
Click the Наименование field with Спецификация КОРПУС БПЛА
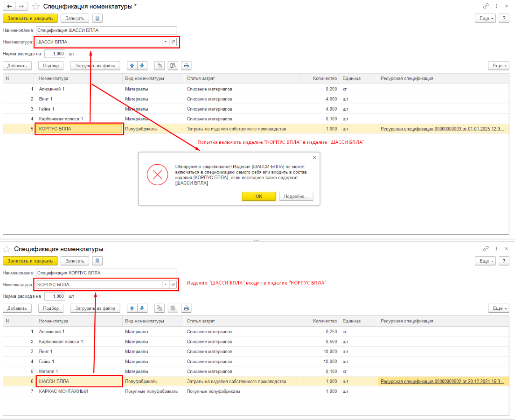[106, 273]
